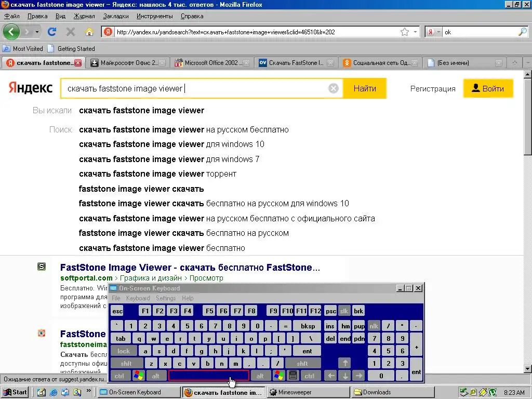Toggle the right alt key on On-Screen Keyboard
Image resolution: width=532 pixels, height=399 pixels.
coord(260,376)
